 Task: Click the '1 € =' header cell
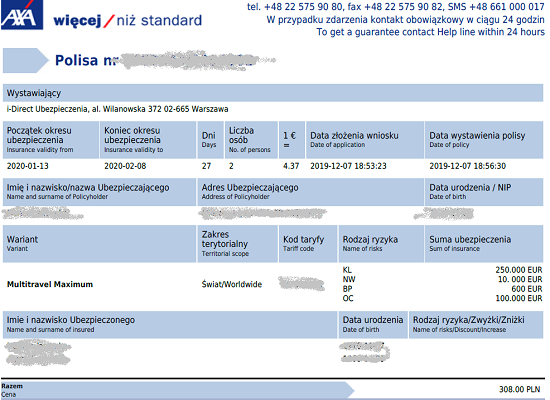(292, 140)
